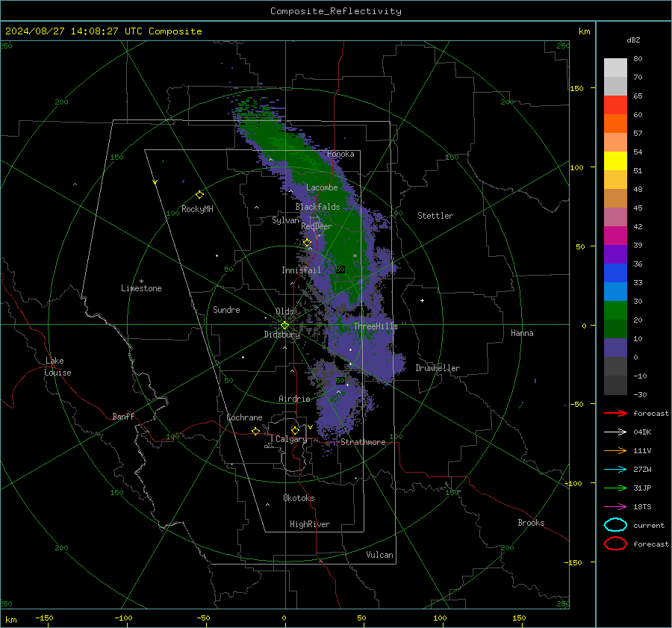Click the Stettler city label
The image size is (672, 628).
point(435,216)
